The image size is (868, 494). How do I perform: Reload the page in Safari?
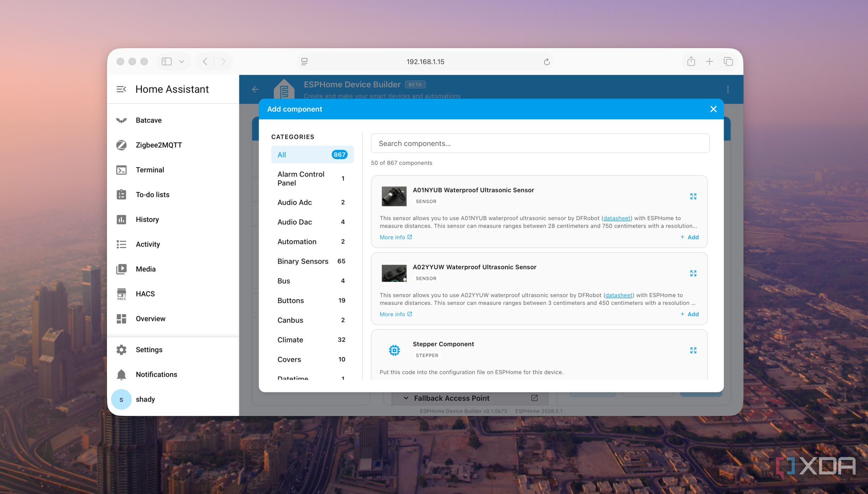coord(547,62)
